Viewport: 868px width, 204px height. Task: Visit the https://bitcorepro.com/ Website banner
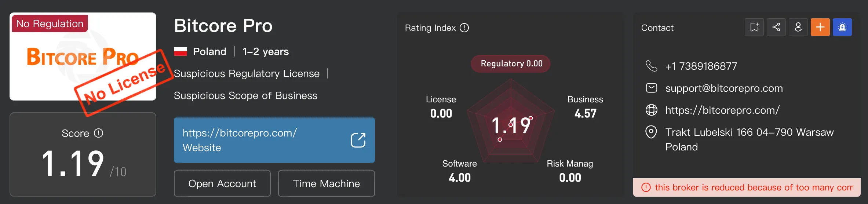274,140
